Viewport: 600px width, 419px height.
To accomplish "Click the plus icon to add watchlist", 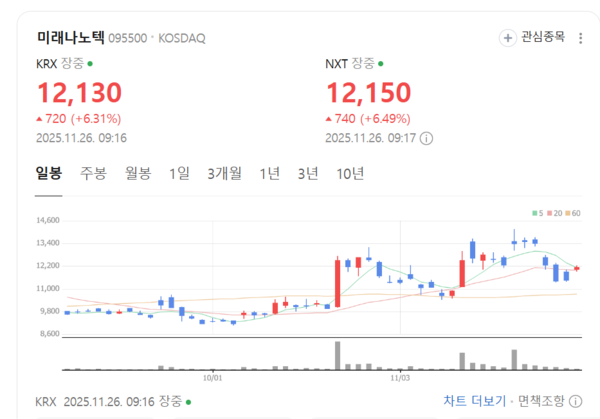I will [508, 38].
